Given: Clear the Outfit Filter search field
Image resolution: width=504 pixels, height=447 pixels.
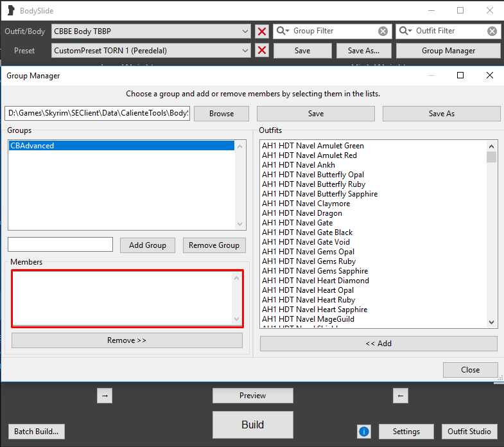Looking at the screenshot, I should 492,31.
